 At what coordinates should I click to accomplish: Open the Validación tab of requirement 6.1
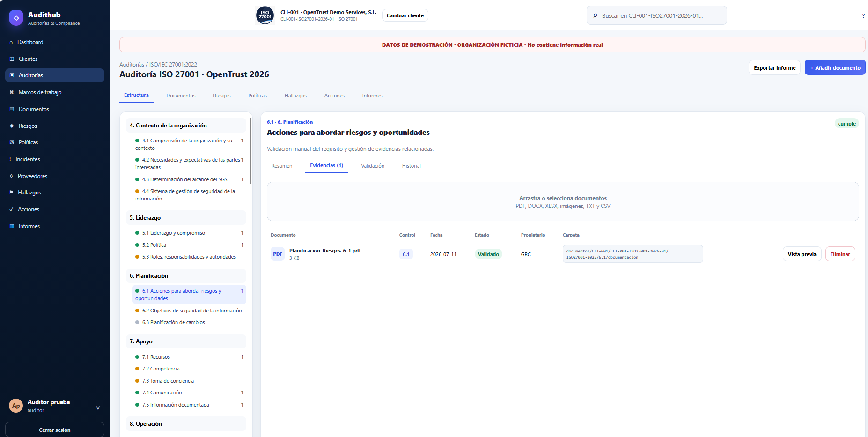click(x=373, y=166)
